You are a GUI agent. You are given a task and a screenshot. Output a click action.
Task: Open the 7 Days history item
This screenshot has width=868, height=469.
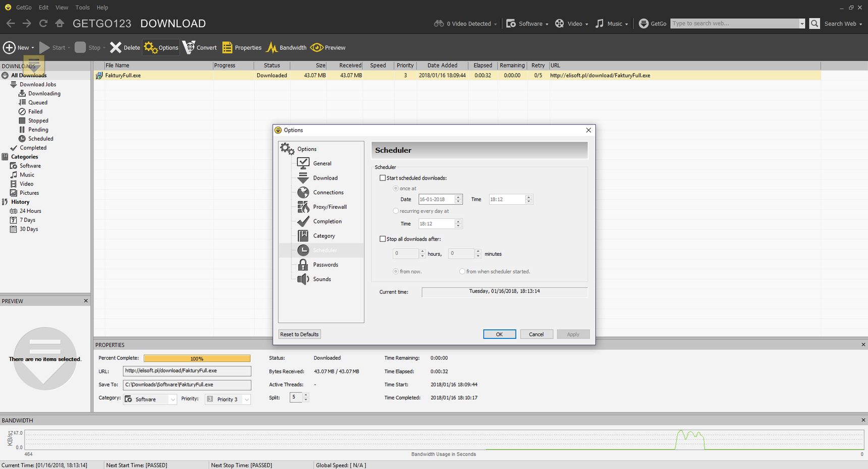[x=27, y=220]
